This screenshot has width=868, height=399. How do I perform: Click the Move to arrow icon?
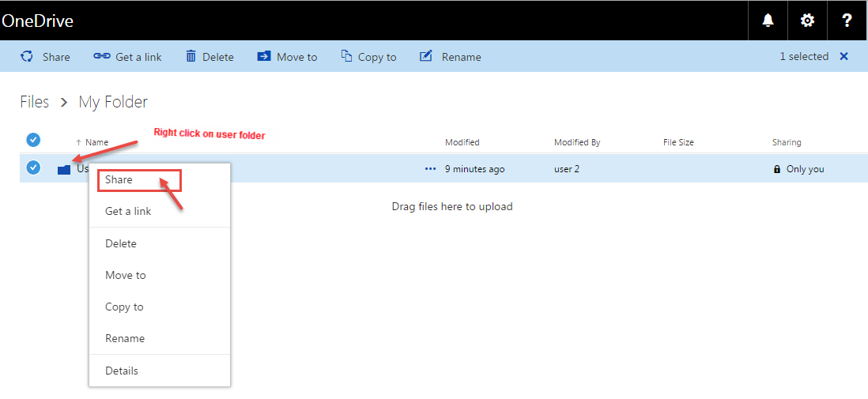coord(264,56)
